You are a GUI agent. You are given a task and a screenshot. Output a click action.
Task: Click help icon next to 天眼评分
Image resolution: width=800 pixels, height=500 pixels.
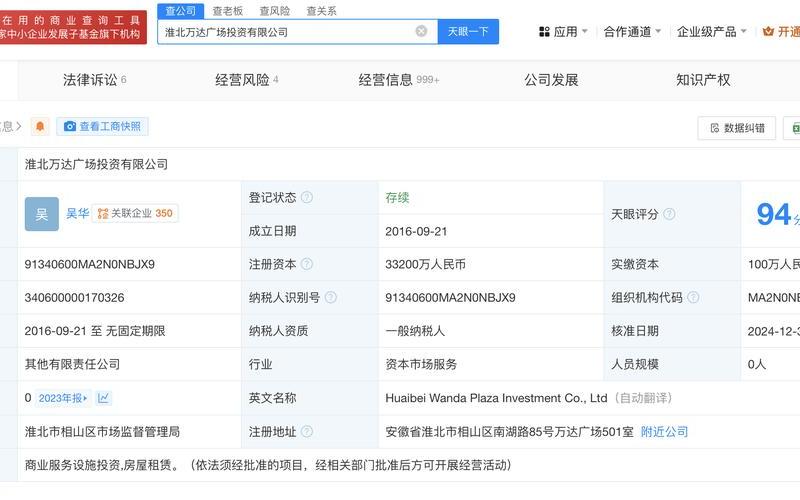click(x=669, y=214)
